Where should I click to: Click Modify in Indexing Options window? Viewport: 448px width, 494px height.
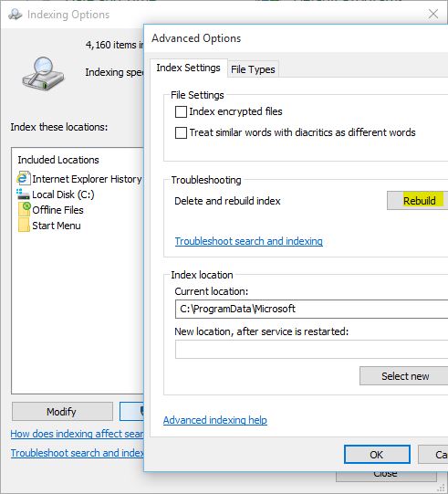[x=62, y=411]
